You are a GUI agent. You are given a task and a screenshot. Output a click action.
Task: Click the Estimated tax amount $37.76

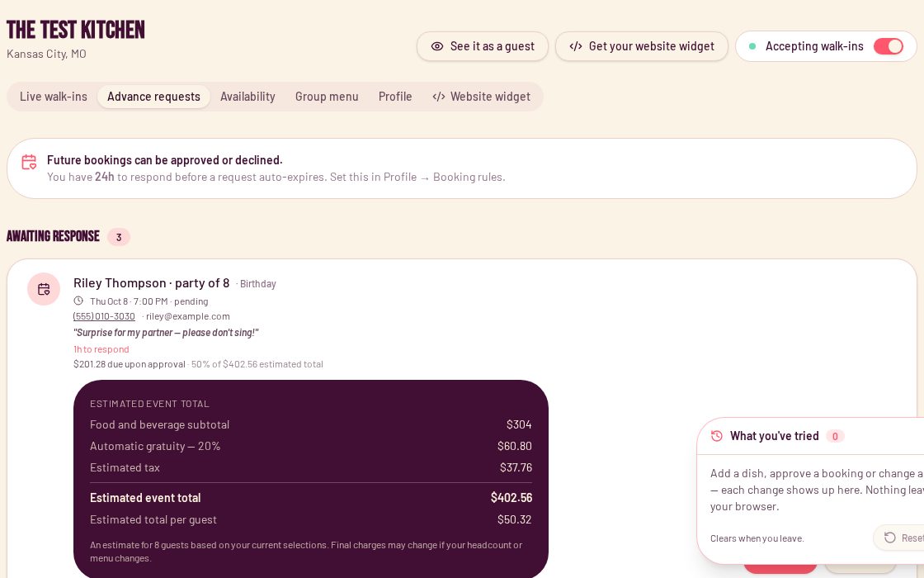(516, 467)
